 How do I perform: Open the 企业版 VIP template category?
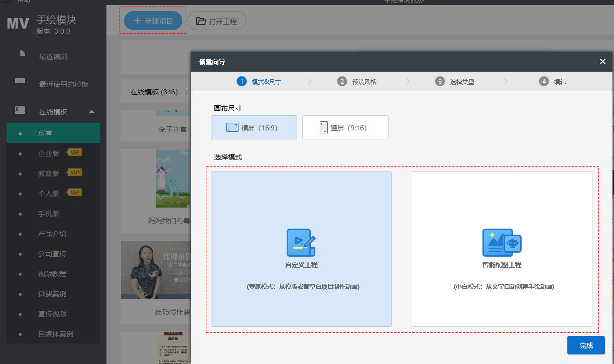[x=49, y=153]
